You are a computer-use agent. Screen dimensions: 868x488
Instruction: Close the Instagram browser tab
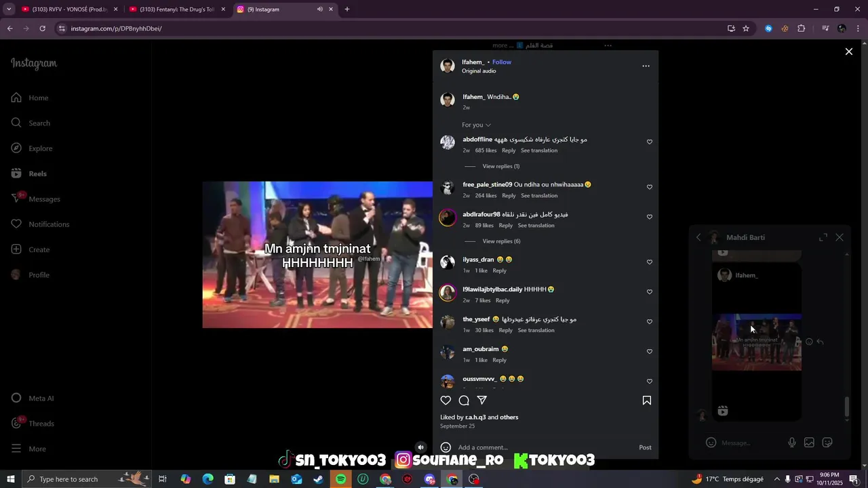(x=331, y=9)
